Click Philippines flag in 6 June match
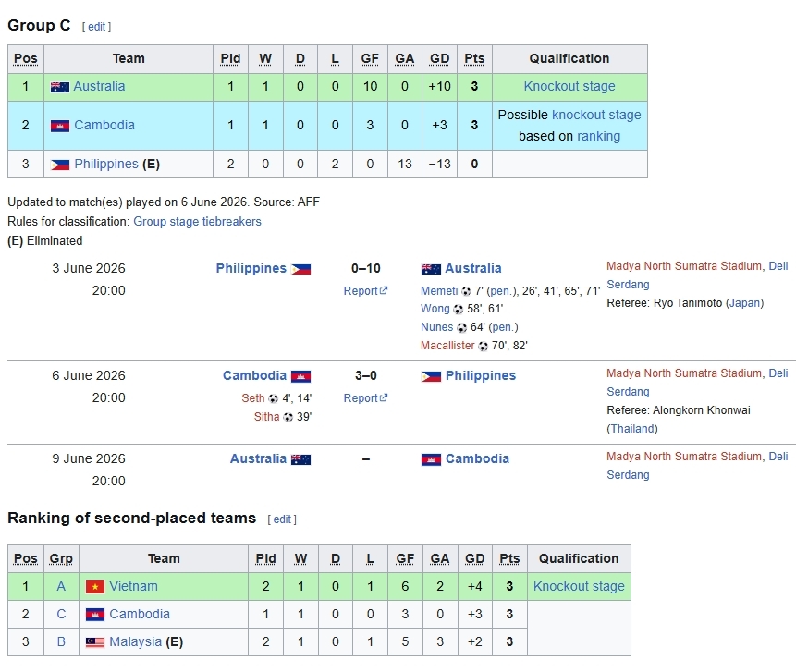Image resolution: width=796 pixels, height=672 pixels. (431, 376)
